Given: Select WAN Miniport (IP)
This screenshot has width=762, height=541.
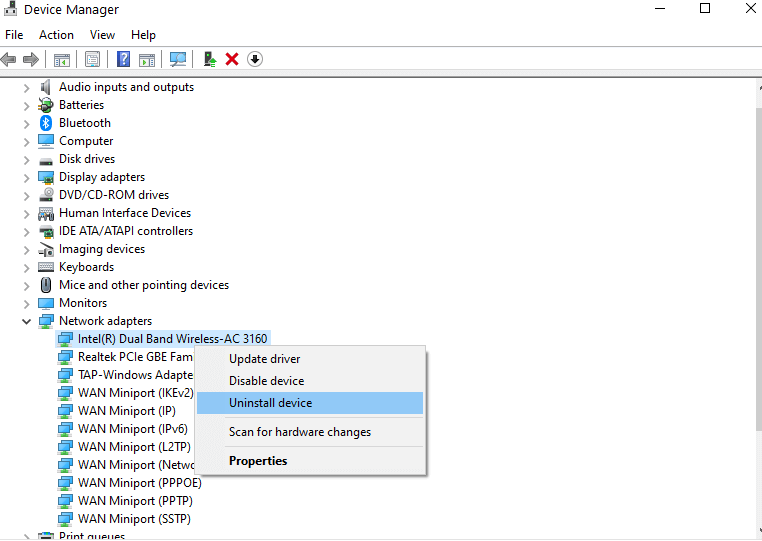Looking at the screenshot, I should point(126,411).
